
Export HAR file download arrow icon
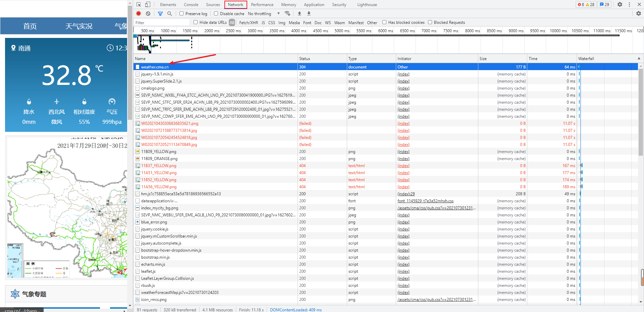click(x=309, y=13)
